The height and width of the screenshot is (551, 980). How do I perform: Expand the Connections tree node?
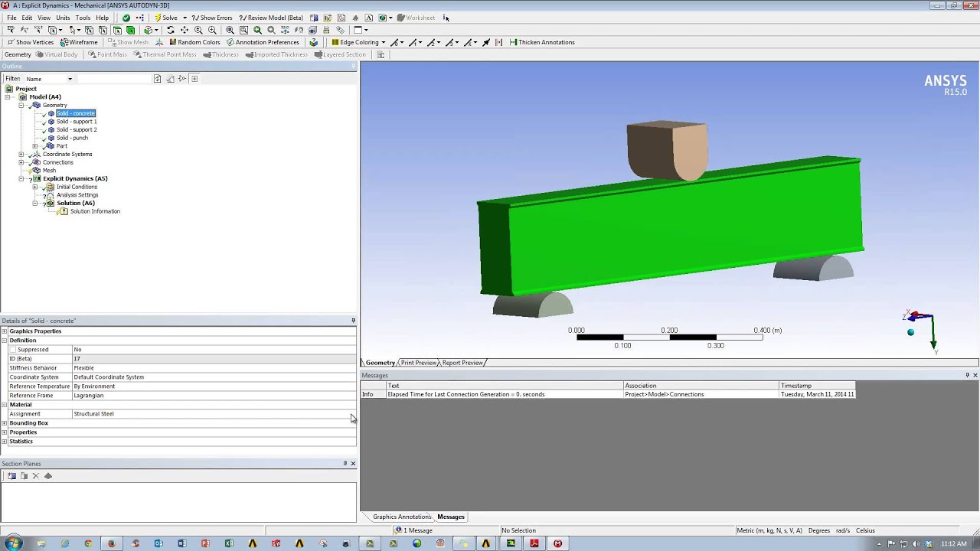click(x=21, y=162)
